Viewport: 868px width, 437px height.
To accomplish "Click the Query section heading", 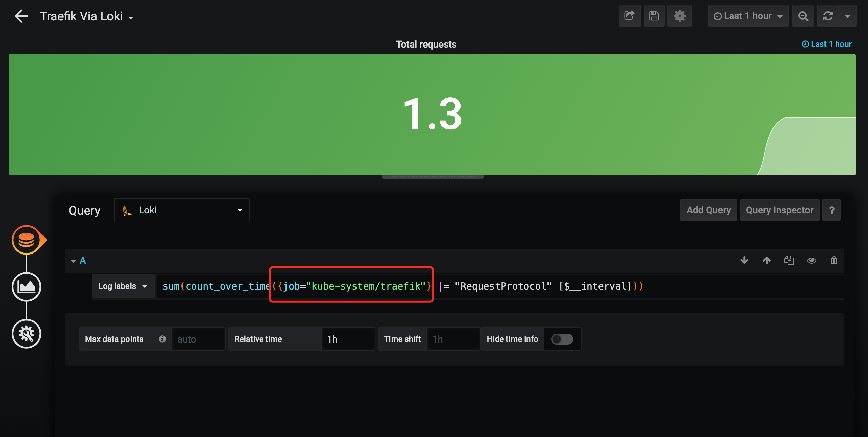I will click(85, 211).
